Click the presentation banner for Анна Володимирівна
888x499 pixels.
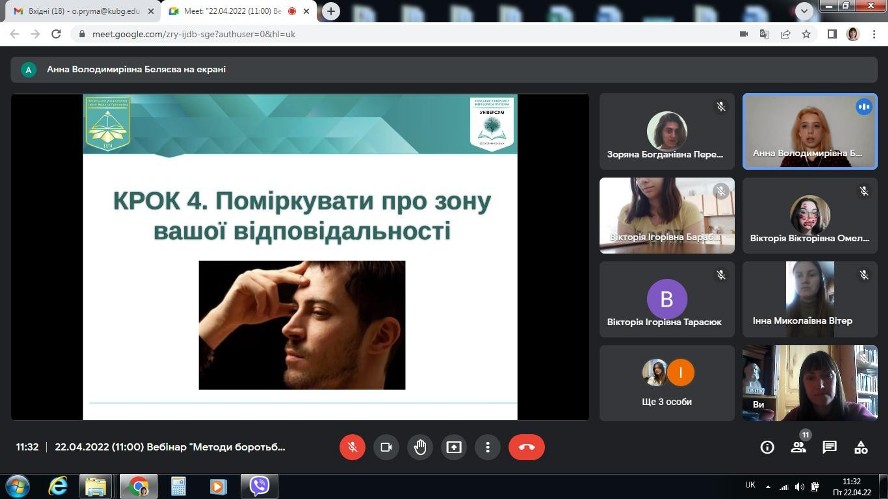pos(444,70)
